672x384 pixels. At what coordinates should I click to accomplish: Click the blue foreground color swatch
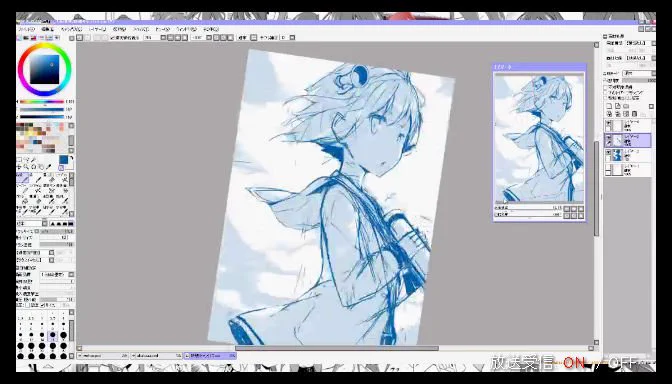click(63, 159)
